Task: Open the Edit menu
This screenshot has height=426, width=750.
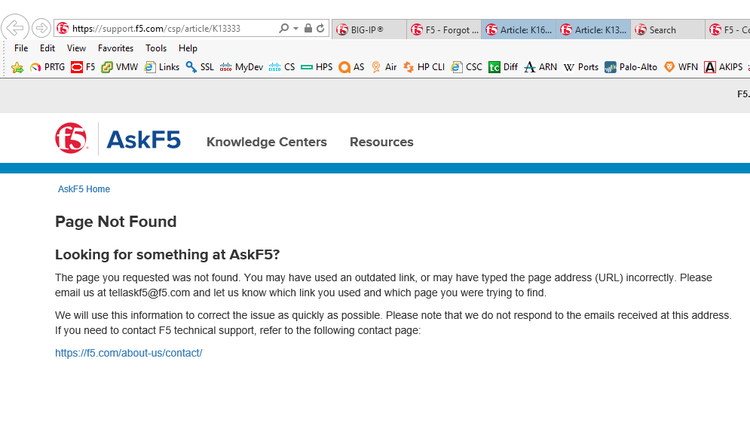Action: [47, 48]
